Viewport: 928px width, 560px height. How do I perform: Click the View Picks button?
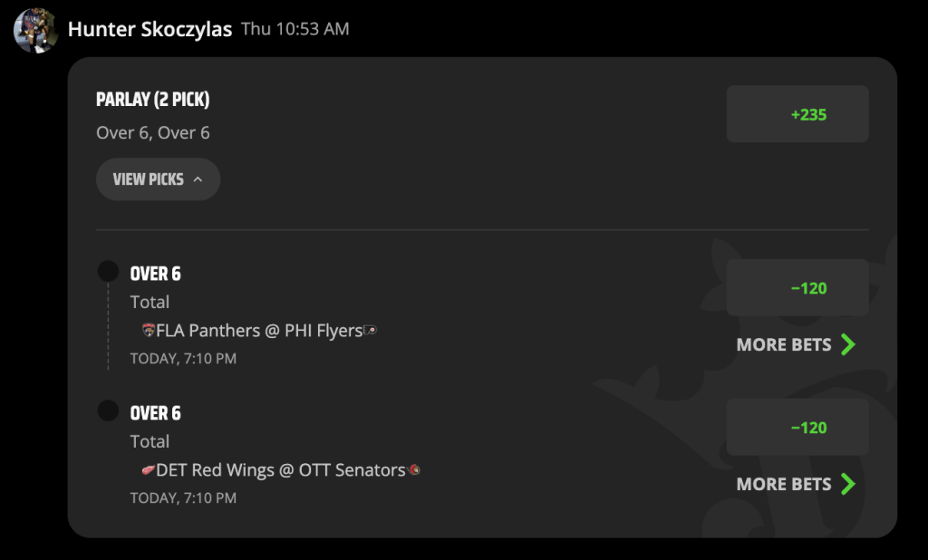[x=158, y=179]
